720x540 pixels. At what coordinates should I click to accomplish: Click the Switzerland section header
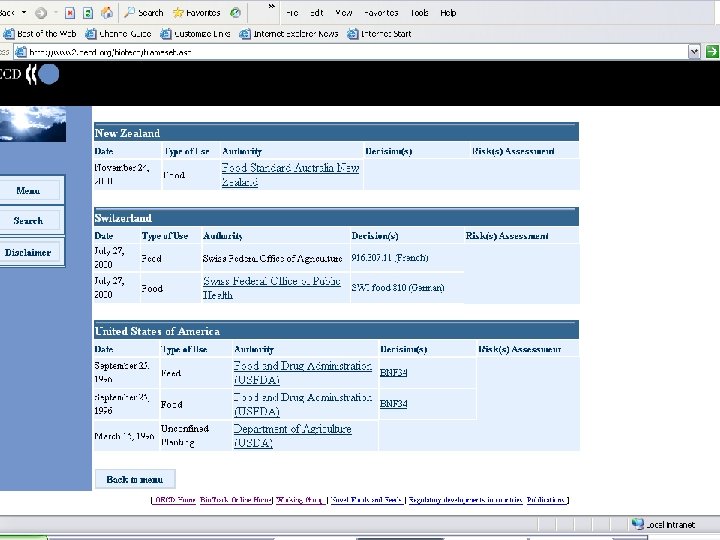[336, 218]
